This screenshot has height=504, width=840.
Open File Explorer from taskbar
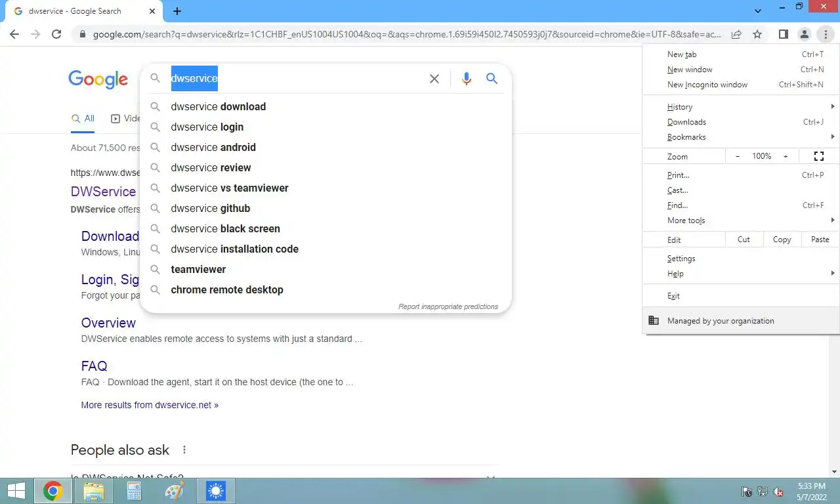pyautogui.click(x=94, y=491)
